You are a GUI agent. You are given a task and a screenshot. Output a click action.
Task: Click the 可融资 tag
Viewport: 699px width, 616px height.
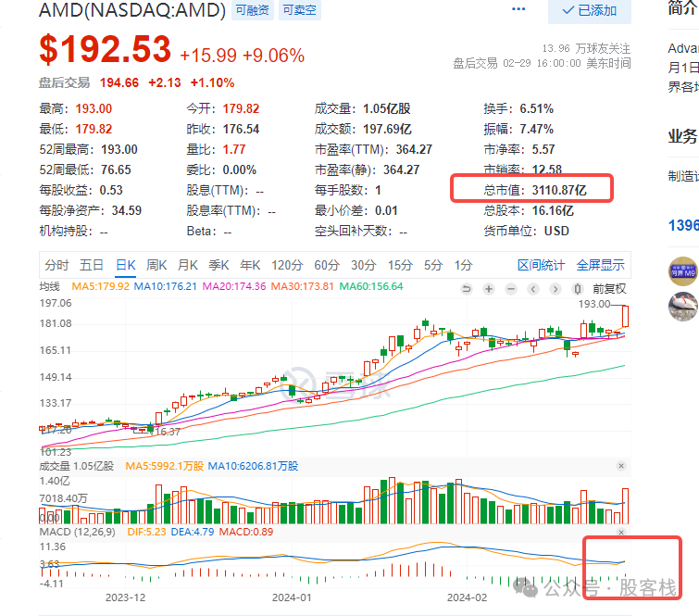(253, 10)
